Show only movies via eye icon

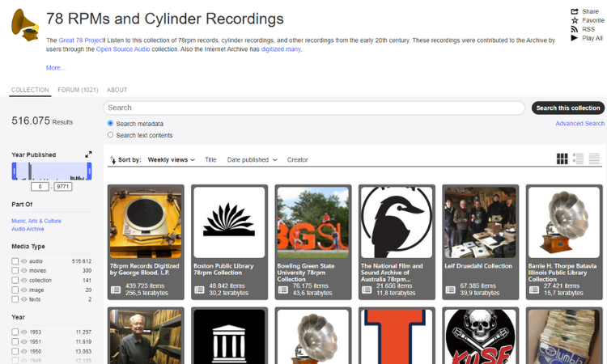click(24, 270)
